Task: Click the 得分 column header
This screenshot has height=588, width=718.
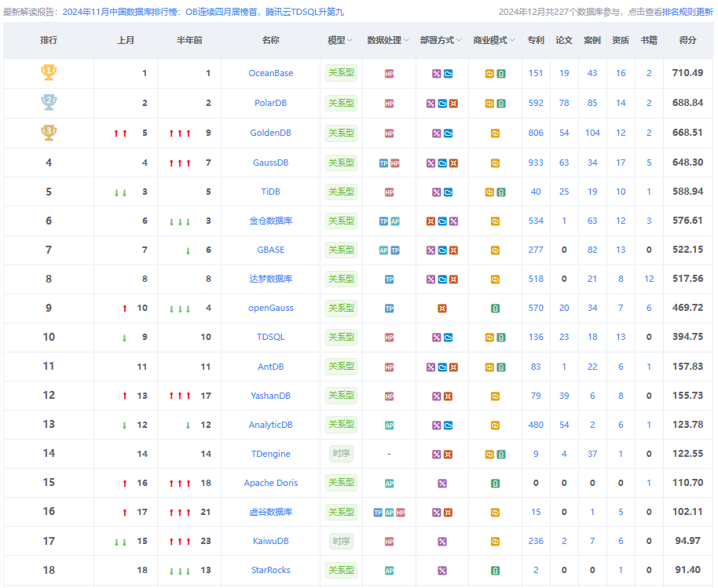Action: (688, 40)
